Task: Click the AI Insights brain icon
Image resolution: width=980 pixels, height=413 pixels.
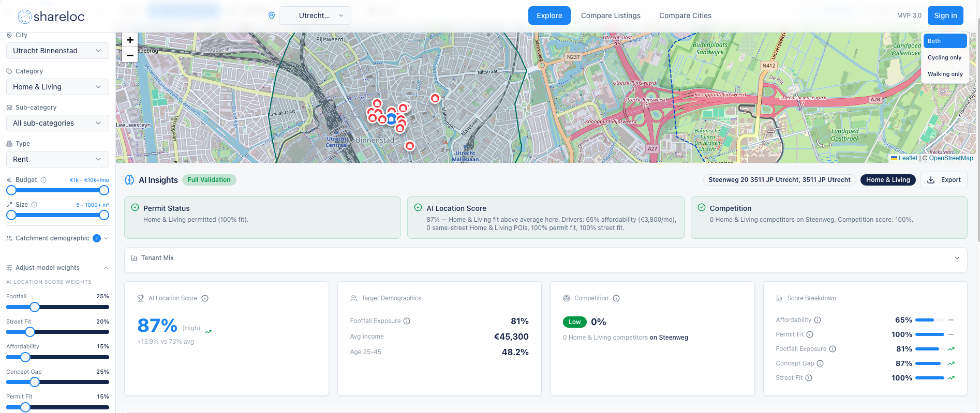Action: pos(129,180)
